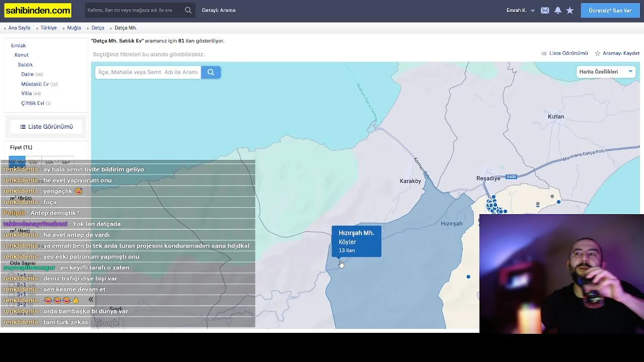The image size is (644, 362).
Task: Click the blue map search button
Action: (211, 72)
